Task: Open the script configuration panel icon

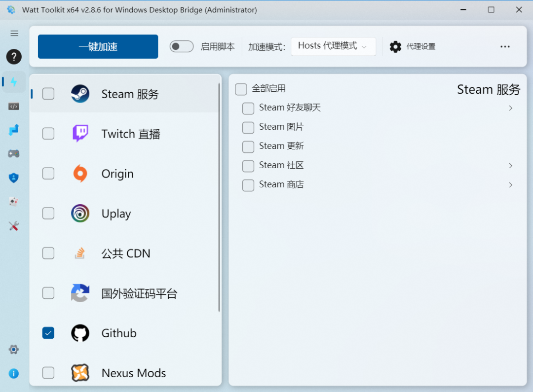Action: pos(14,106)
